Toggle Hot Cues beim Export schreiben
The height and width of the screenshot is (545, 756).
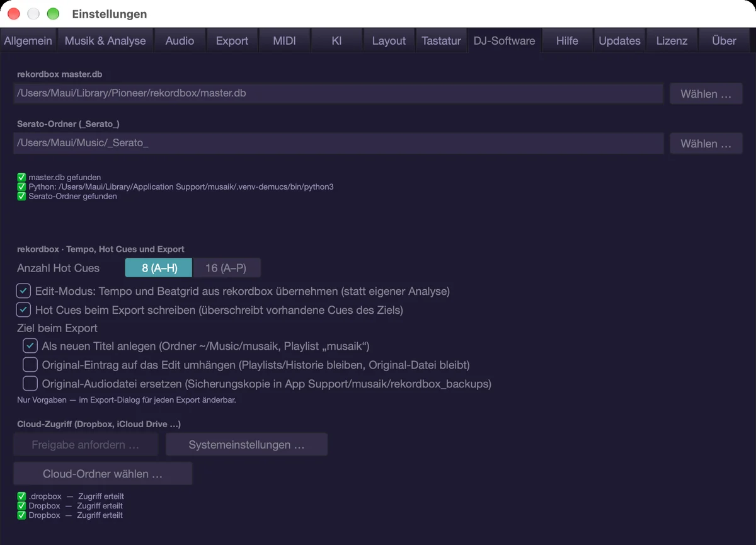point(23,309)
